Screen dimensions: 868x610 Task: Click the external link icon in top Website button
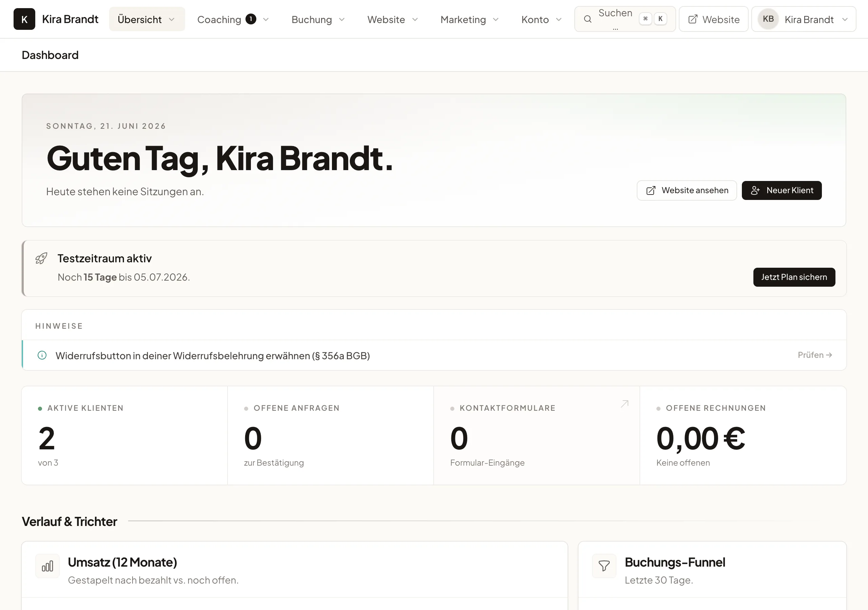click(693, 19)
